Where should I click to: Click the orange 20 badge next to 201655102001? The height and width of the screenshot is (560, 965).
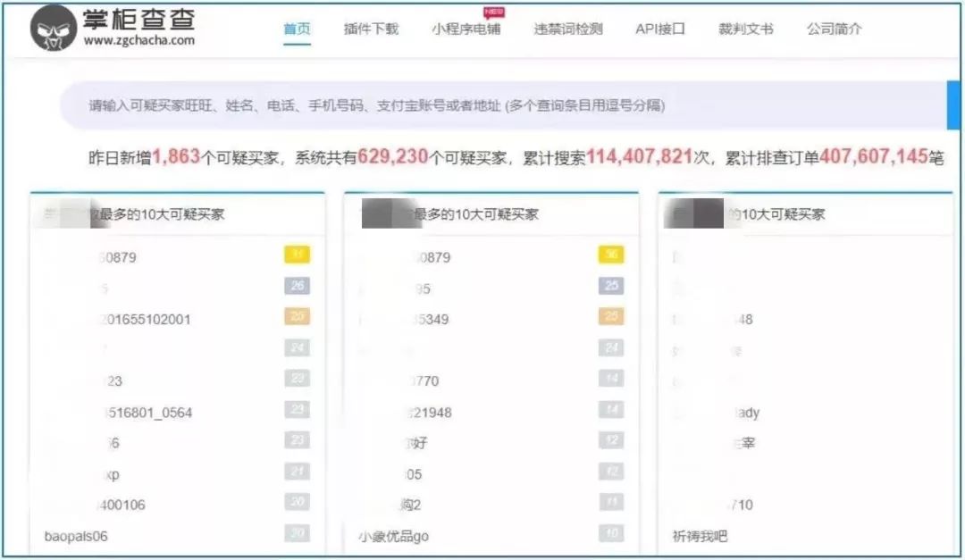click(x=298, y=317)
